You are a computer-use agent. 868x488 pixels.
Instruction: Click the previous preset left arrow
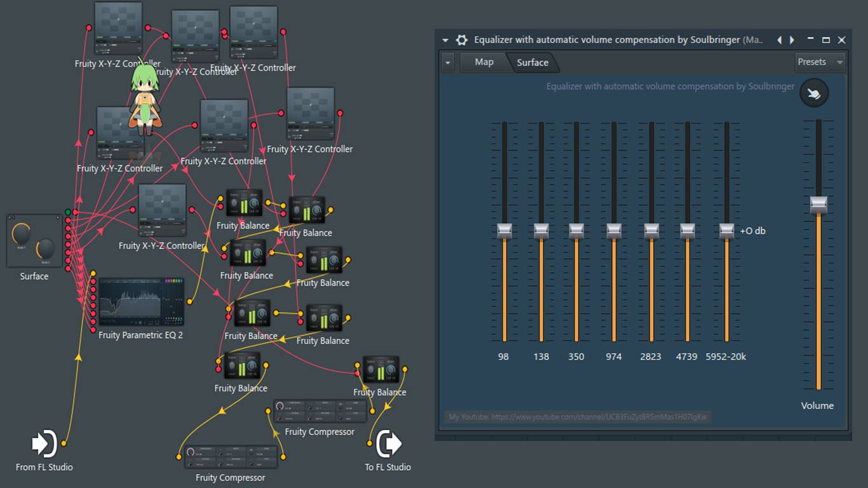point(780,39)
